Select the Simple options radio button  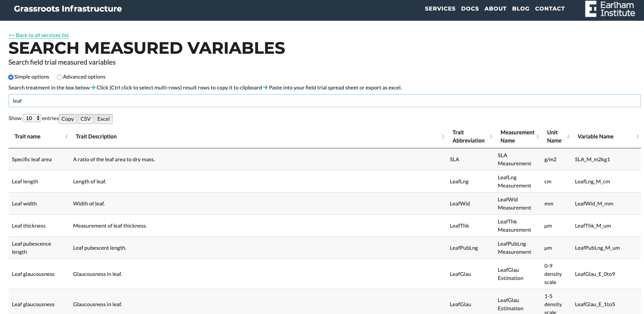click(x=11, y=77)
